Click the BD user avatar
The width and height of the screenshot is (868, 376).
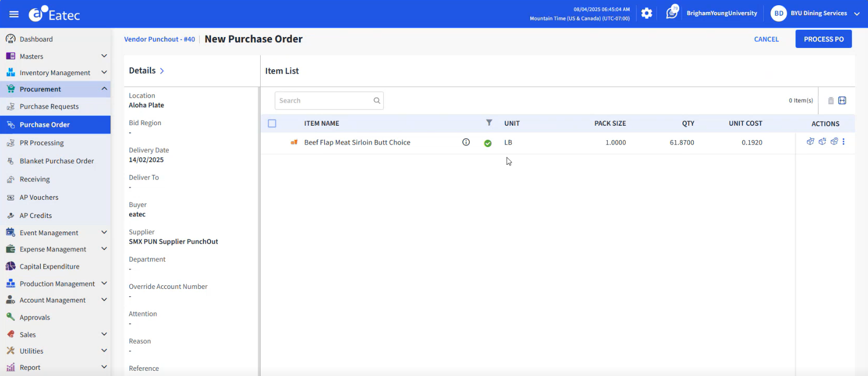(778, 14)
